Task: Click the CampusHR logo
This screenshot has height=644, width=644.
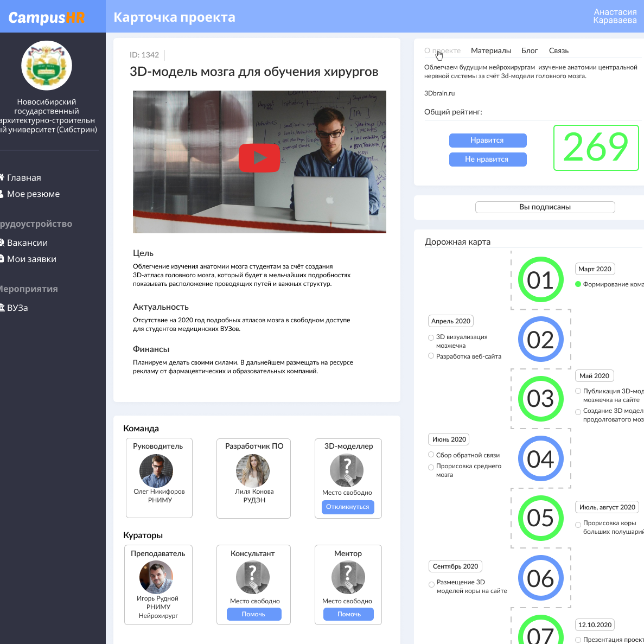Action: pyautogui.click(x=47, y=17)
